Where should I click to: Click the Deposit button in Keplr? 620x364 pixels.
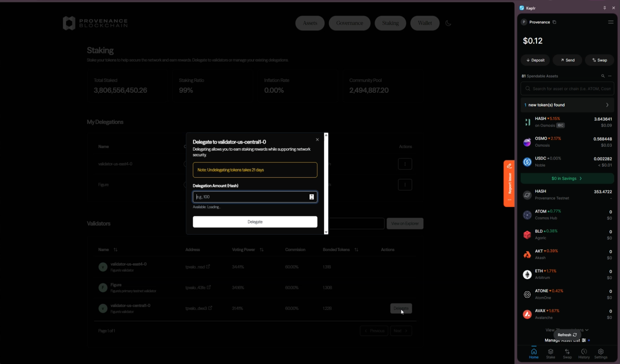point(535,60)
